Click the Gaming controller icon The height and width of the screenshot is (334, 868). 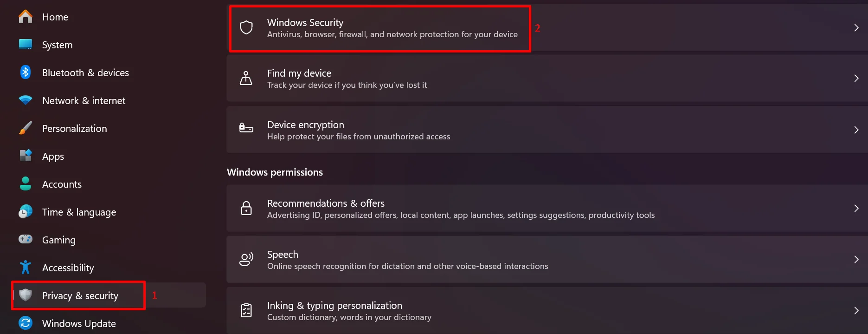pyautogui.click(x=25, y=240)
